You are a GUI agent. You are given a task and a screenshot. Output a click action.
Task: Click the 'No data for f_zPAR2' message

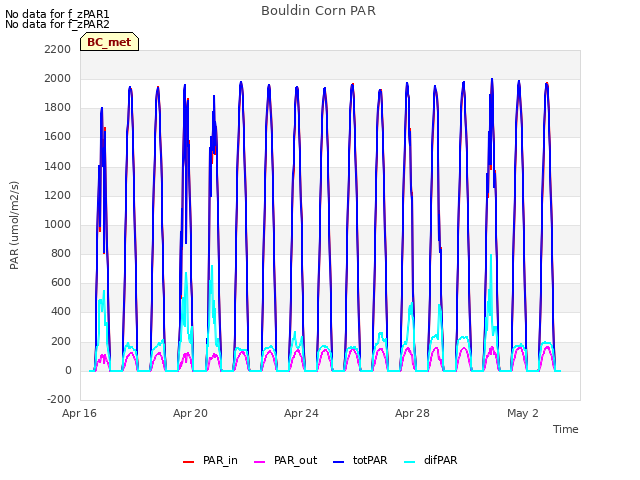click(57, 24)
